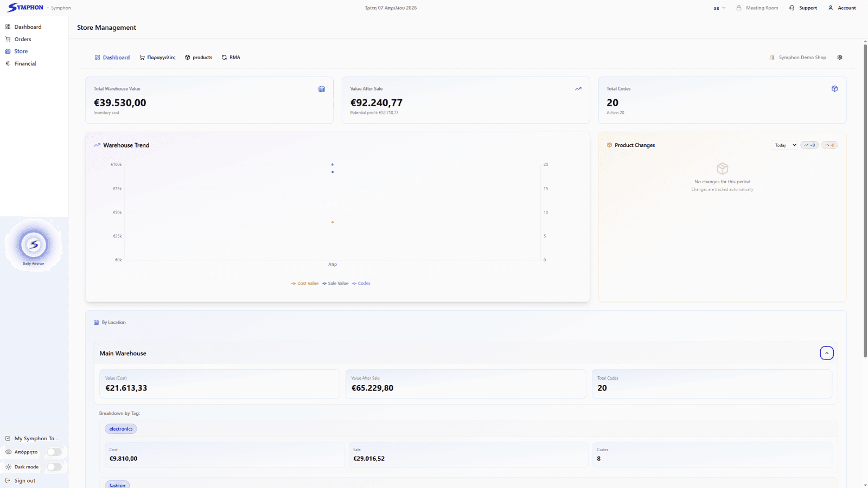868x488 pixels.
Task: Click the Symphon Demo Shop store icon
Action: click(772, 57)
